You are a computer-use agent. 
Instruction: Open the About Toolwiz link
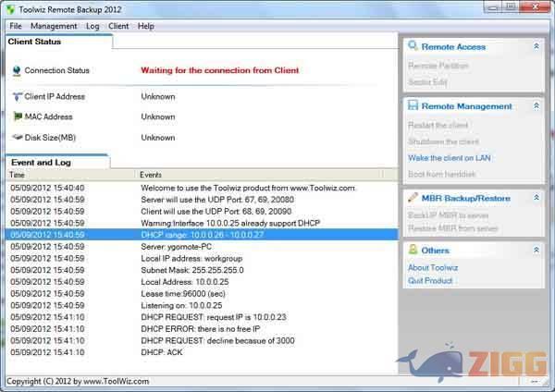[x=433, y=268]
